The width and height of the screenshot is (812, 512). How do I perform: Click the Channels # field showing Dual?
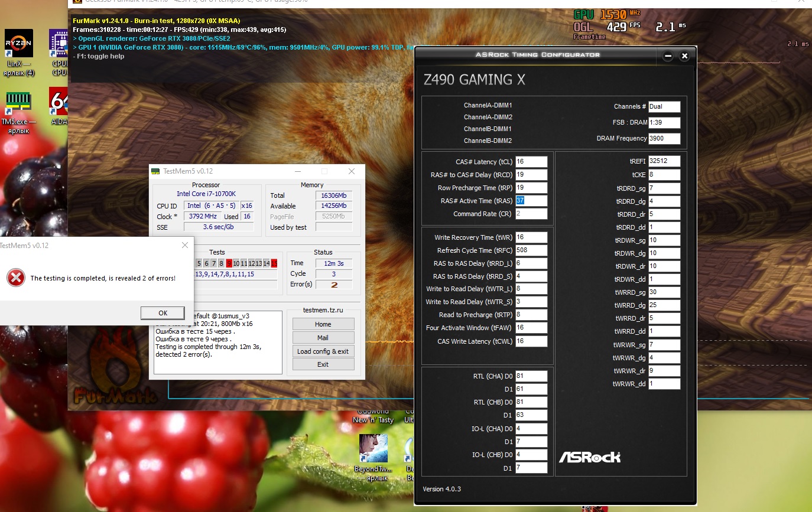coord(664,107)
